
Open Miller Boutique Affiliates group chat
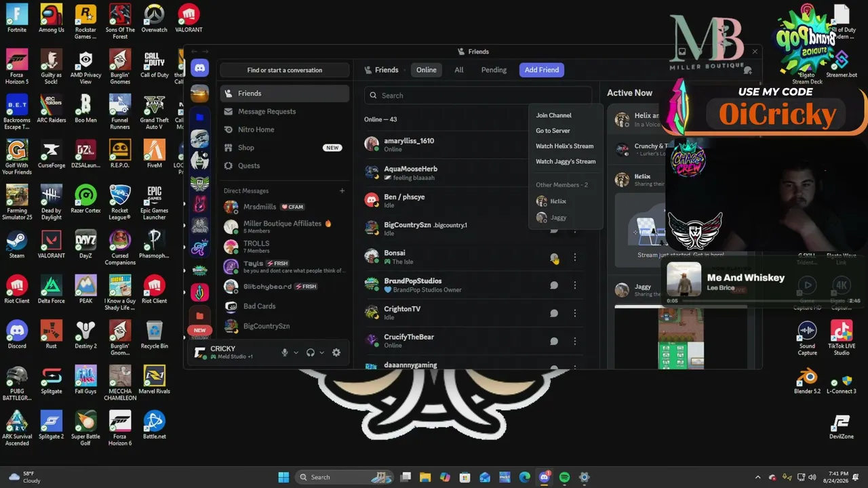pyautogui.click(x=285, y=226)
